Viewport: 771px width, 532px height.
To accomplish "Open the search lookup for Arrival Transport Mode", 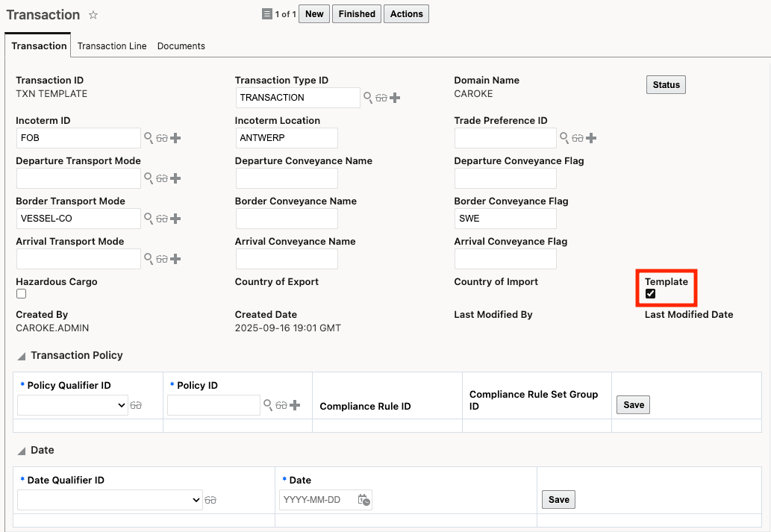I will point(148,258).
